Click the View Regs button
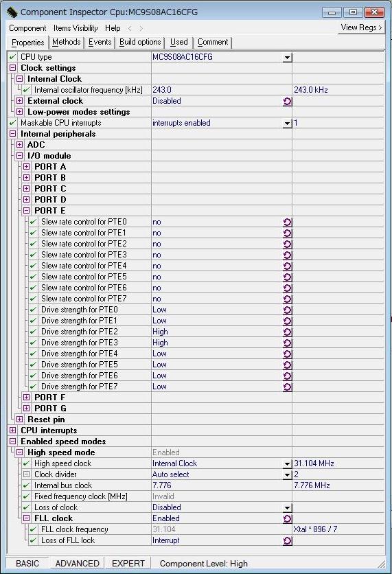Image resolution: width=392 pixels, height=574 pixels. pyautogui.click(x=361, y=27)
